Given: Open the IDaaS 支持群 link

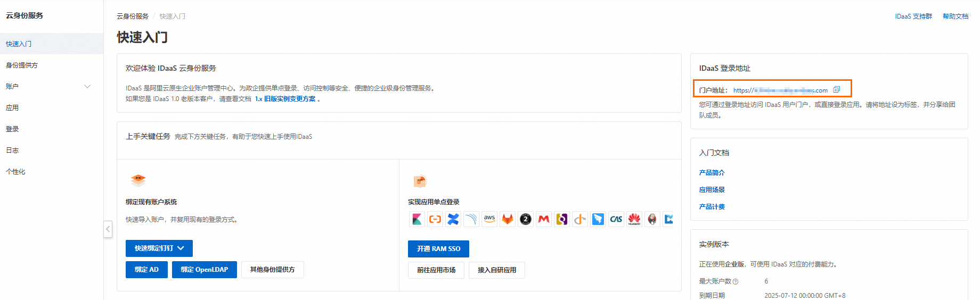Looking at the screenshot, I should tap(913, 16).
